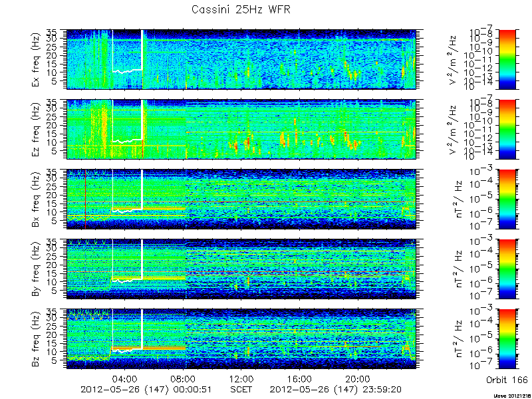Click the Ex freq (Hz) axis label

click(37, 60)
